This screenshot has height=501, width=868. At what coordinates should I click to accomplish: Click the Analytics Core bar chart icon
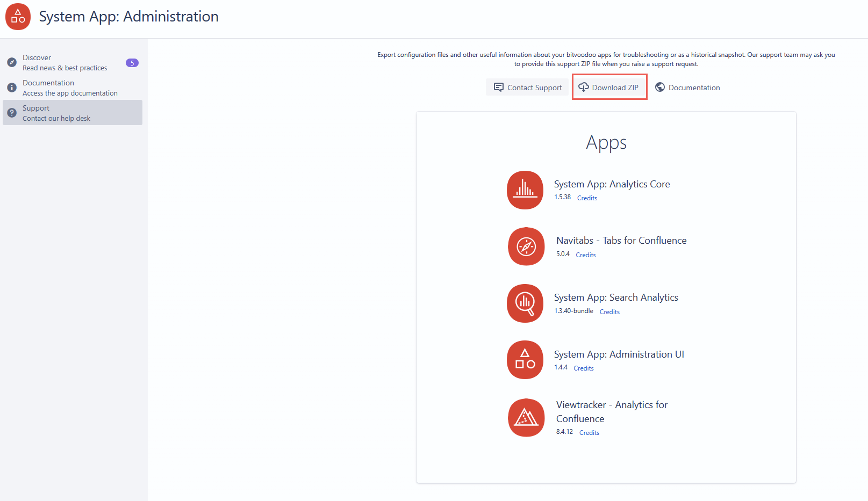tap(525, 190)
